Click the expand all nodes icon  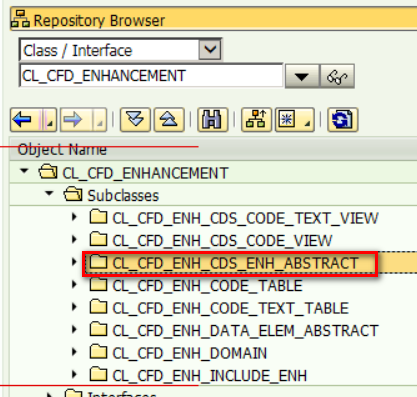tap(135, 119)
